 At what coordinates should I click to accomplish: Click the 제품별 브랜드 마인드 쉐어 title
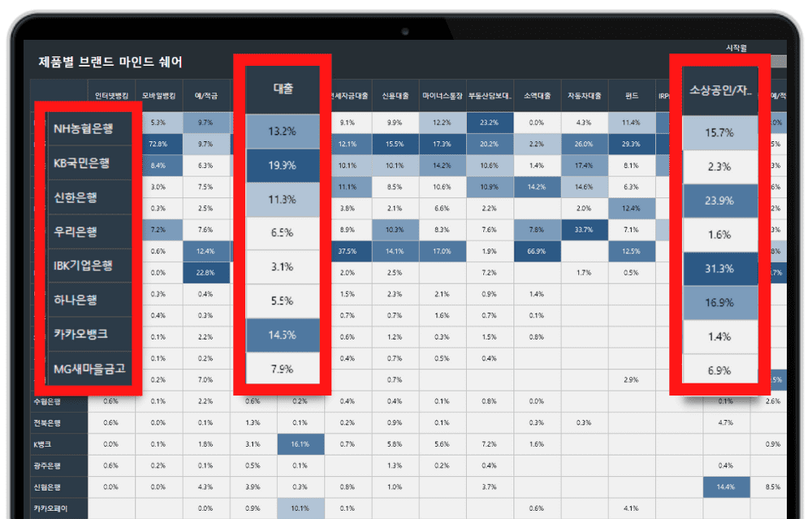(110, 63)
